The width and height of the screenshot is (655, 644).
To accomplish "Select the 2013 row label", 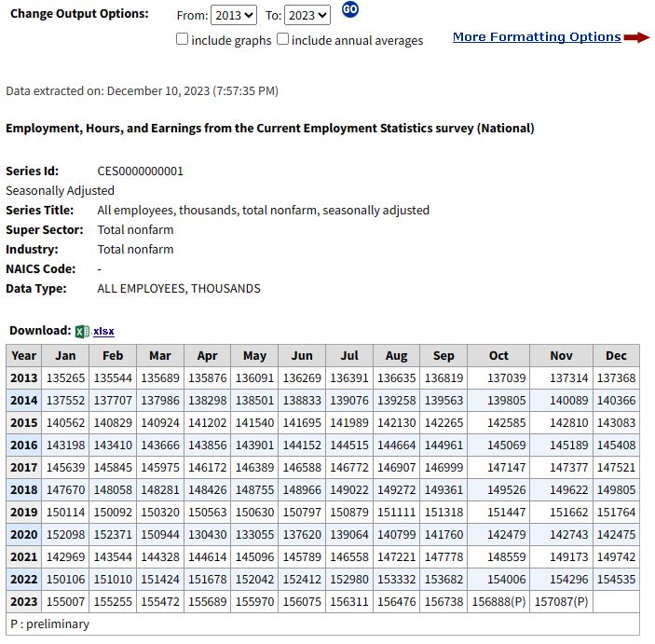I will coord(24,377).
